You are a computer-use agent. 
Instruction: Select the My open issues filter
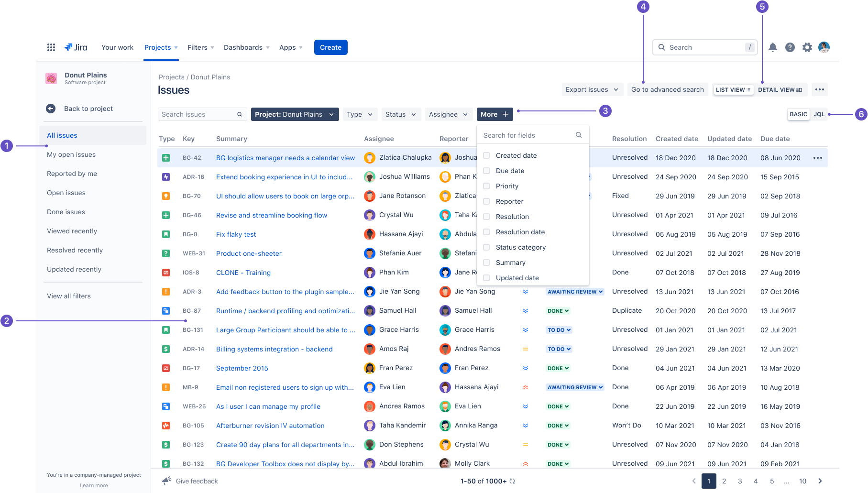(x=71, y=154)
